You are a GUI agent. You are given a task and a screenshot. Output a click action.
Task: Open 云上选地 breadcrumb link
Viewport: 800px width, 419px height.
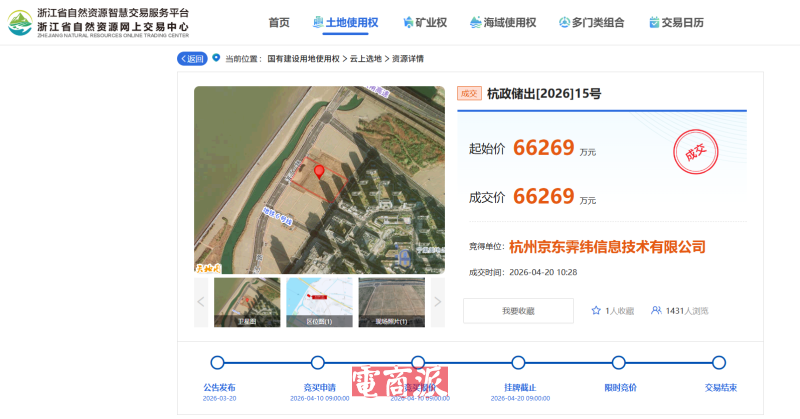[365, 59]
